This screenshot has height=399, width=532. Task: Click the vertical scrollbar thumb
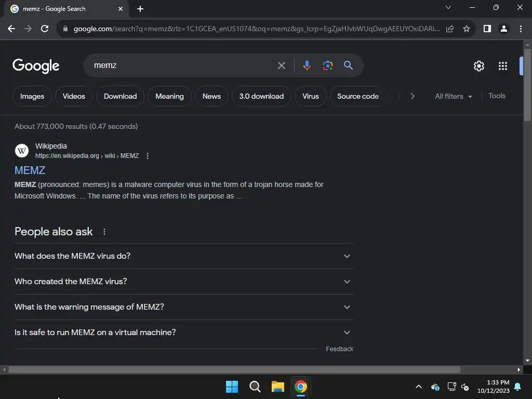coord(527,85)
